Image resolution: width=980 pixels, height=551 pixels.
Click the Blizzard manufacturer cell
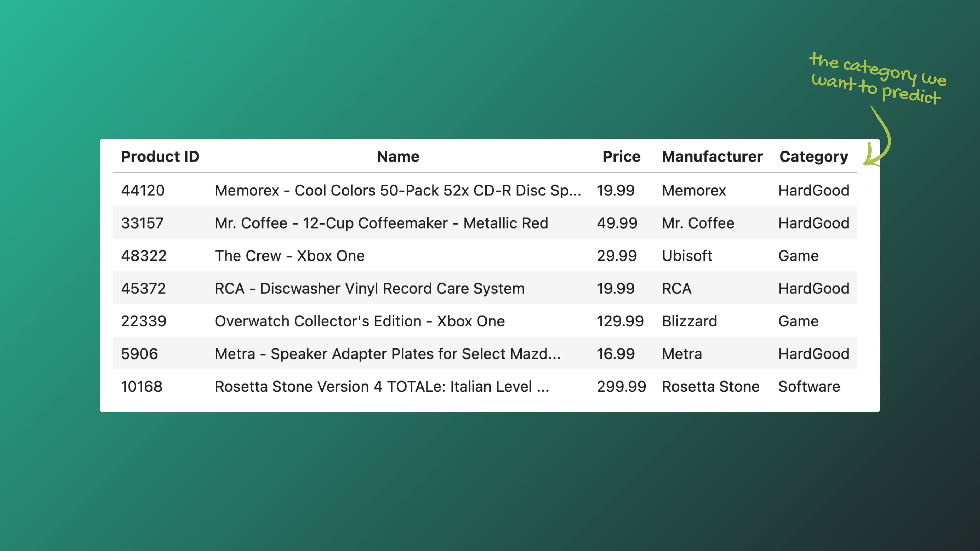(x=689, y=321)
